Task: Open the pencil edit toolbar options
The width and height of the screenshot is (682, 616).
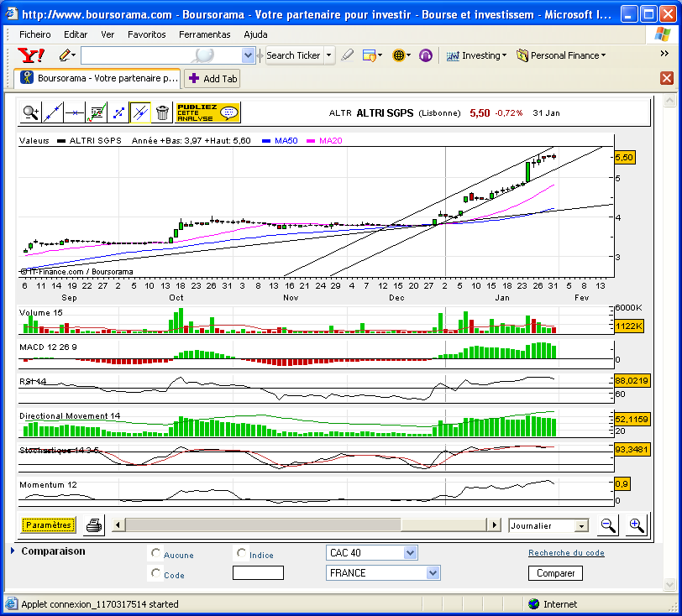Action: coord(67,55)
